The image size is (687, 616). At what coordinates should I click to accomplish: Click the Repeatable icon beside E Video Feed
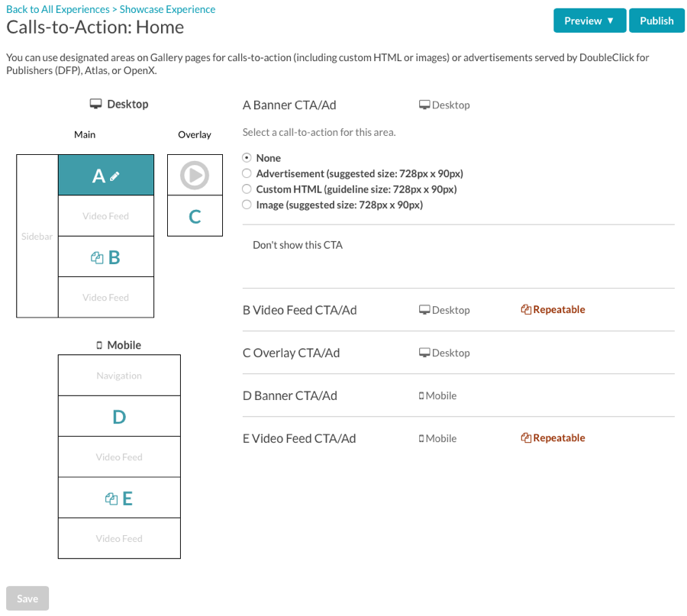526,437
